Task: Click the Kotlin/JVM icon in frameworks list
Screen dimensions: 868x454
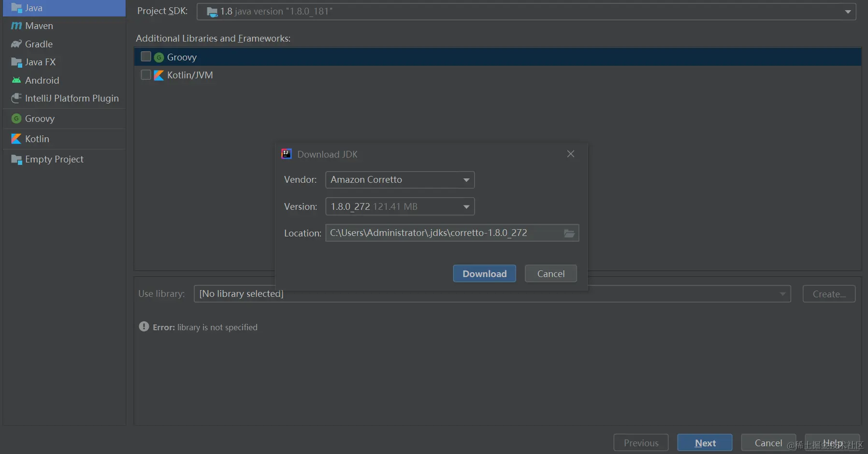Action: 159,75
